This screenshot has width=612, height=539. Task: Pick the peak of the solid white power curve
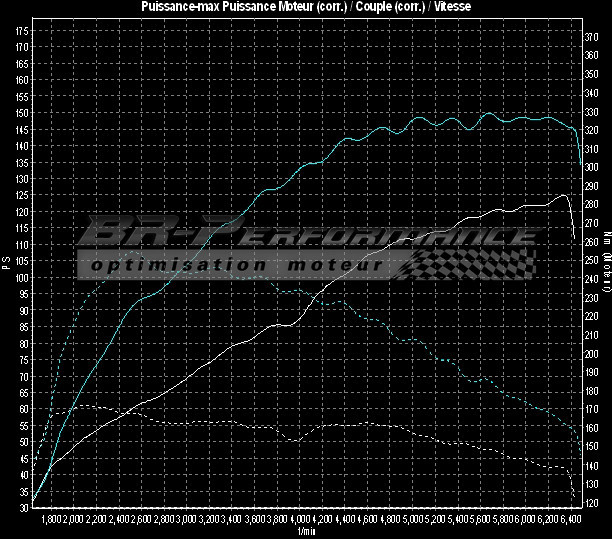click(x=564, y=195)
